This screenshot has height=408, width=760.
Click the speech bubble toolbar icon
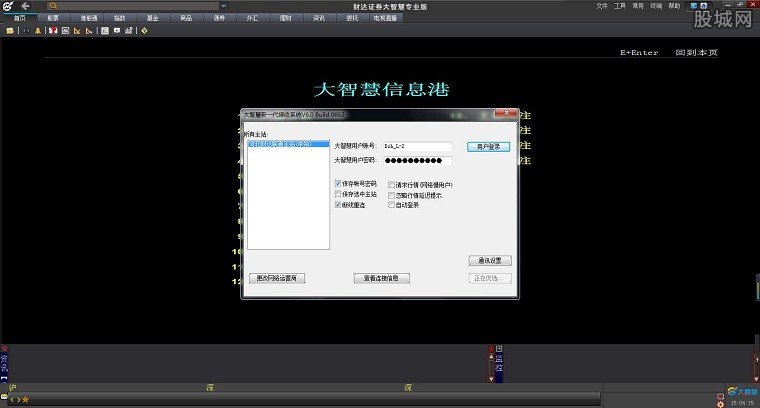pos(117,31)
